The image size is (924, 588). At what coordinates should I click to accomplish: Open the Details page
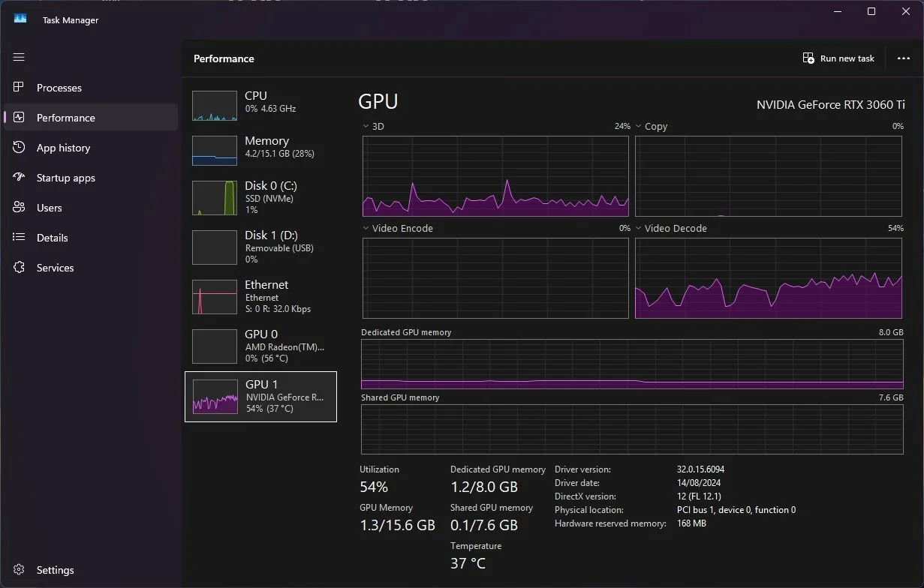(x=19, y=238)
